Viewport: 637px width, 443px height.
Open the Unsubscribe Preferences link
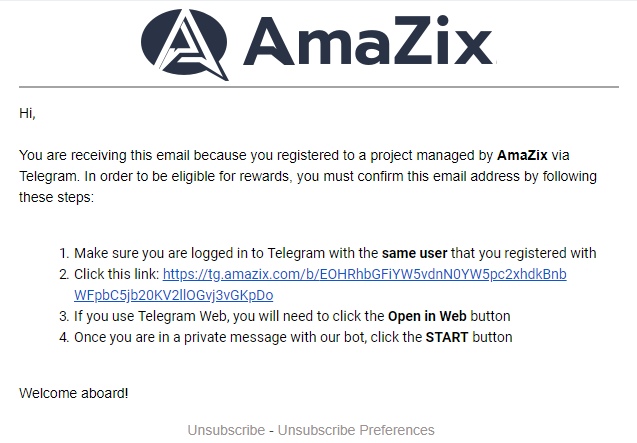356,430
